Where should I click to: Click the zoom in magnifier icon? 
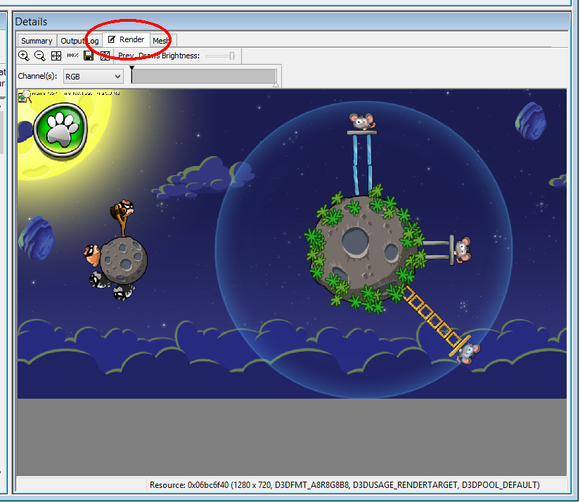tap(24, 56)
